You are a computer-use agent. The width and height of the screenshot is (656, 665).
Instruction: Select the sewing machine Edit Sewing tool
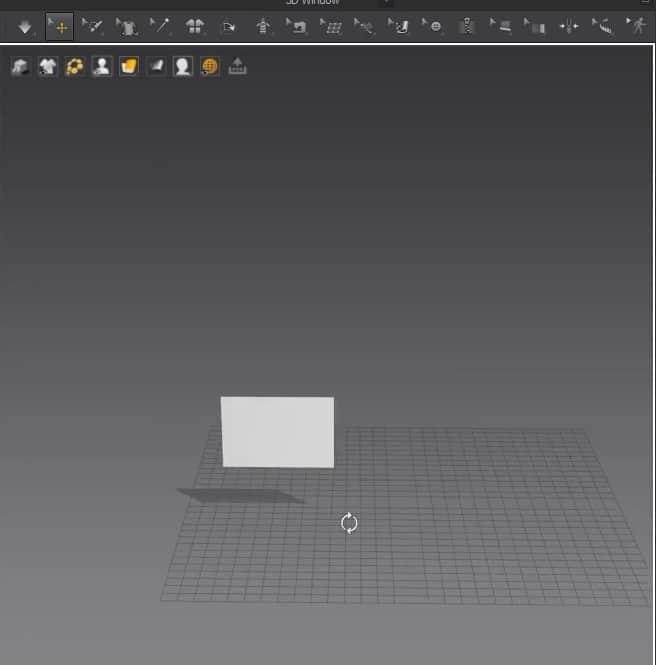coord(296,26)
